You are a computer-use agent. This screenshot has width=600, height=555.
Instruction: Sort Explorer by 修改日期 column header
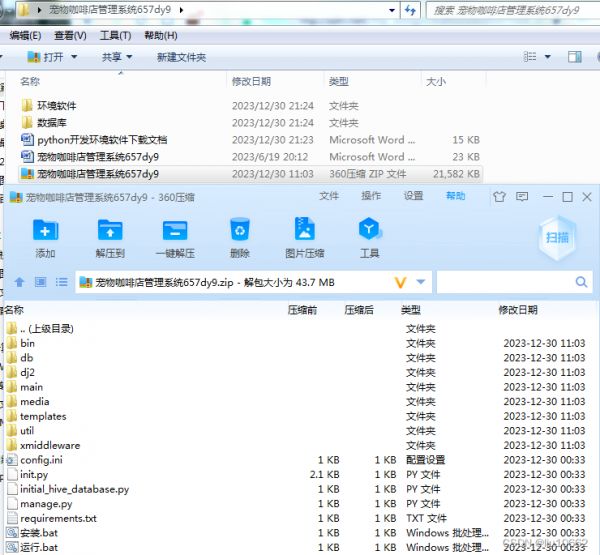click(x=251, y=82)
